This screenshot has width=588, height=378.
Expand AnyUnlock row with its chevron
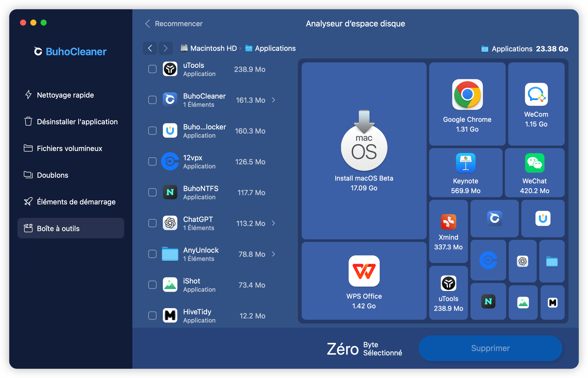[273, 254]
